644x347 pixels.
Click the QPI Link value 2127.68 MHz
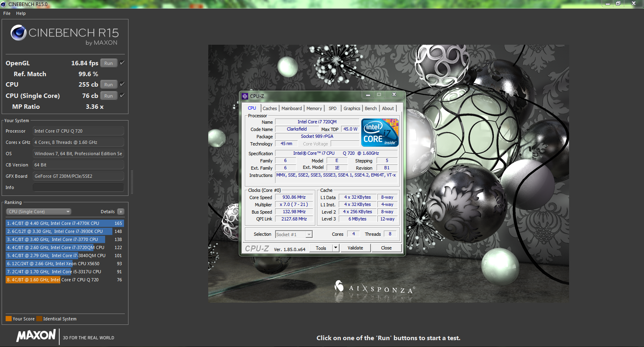tap(294, 219)
